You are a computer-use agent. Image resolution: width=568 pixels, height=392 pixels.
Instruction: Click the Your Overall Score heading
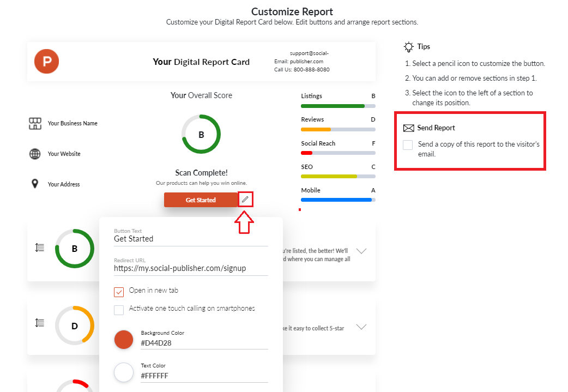[x=201, y=95]
